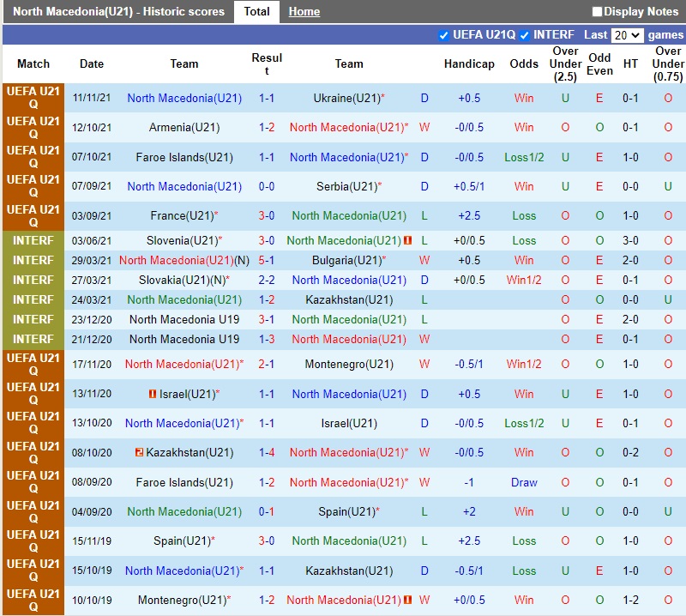Click the Handicap column header
Viewport: 686px width, 616px height.
(469, 64)
